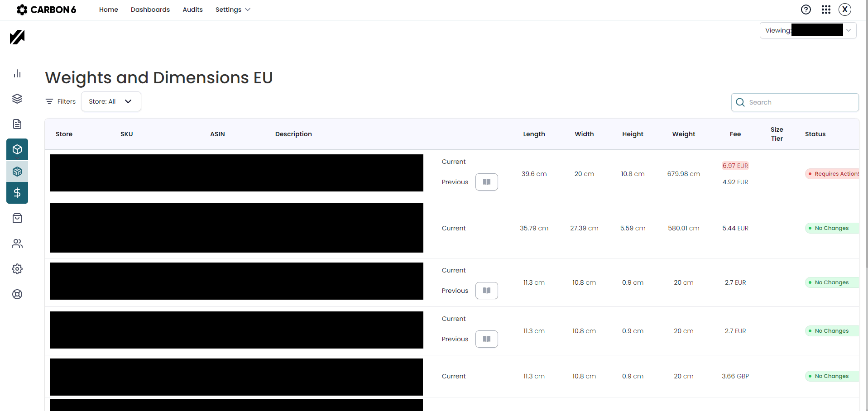Open the dollar sign fees sidebar icon
The width and height of the screenshot is (868, 411).
17,193
